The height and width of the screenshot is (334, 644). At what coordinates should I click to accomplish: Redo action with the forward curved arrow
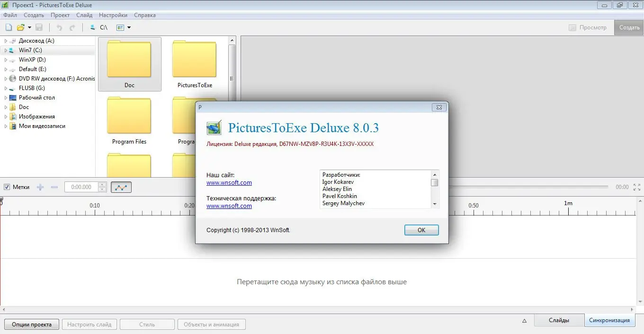[72, 27]
